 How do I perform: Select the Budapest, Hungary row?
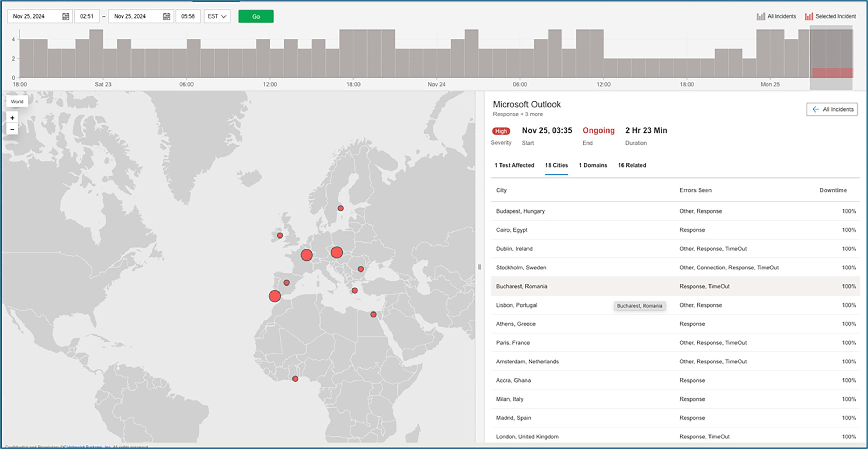coord(675,211)
